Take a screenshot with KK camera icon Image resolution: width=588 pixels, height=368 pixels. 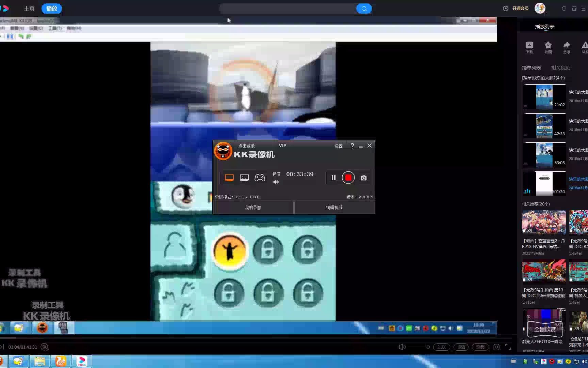coord(364,178)
